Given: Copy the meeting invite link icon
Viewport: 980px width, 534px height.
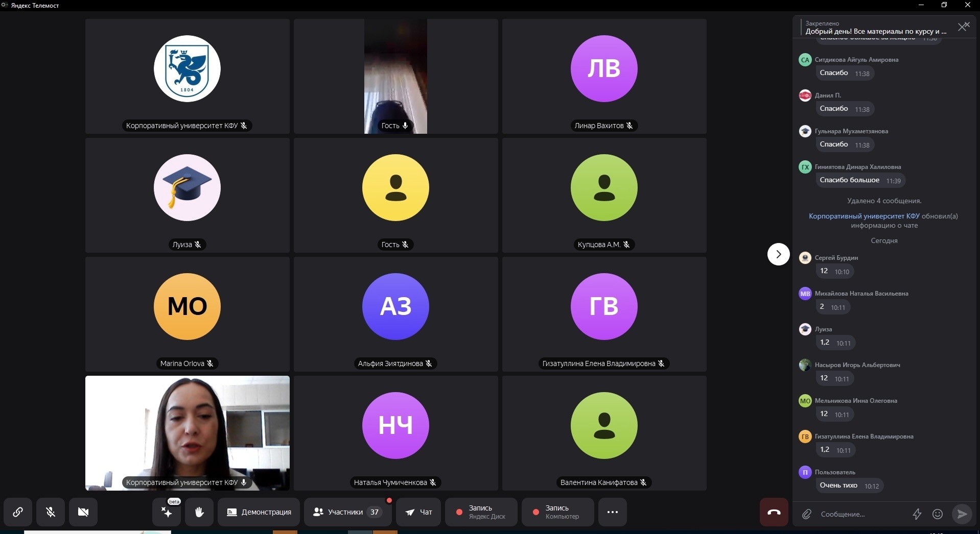Looking at the screenshot, I should coord(18,512).
